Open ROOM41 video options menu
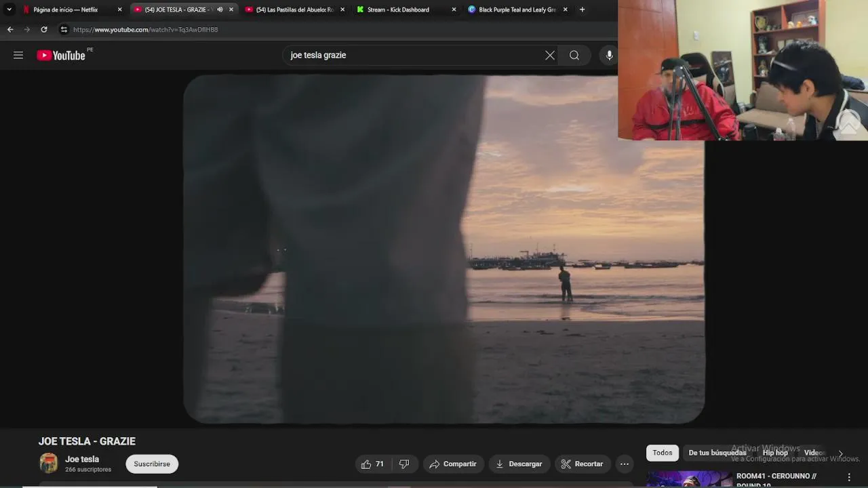The height and width of the screenshot is (488, 868). [849, 477]
